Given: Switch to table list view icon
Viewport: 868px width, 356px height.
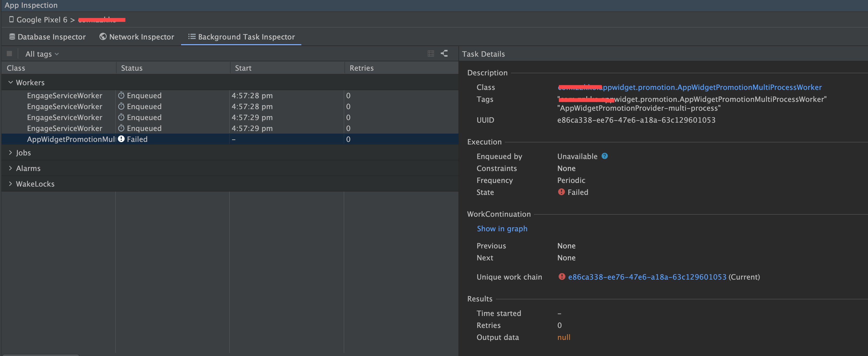Looking at the screenshot, I should click(430, 54).
